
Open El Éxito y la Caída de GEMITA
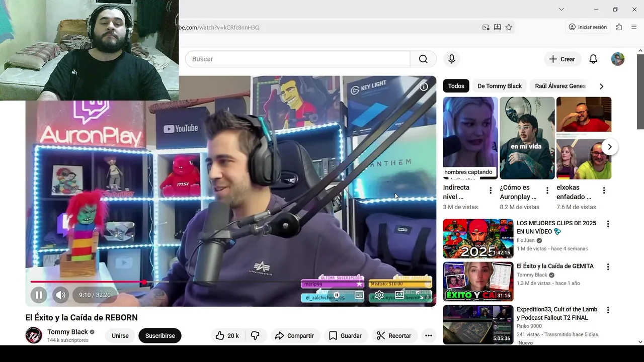pyautogui.click(x=555, y=266)
